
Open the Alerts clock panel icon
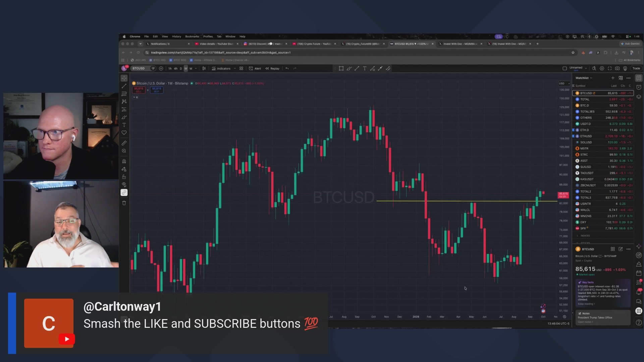click(x=639, y=87)
